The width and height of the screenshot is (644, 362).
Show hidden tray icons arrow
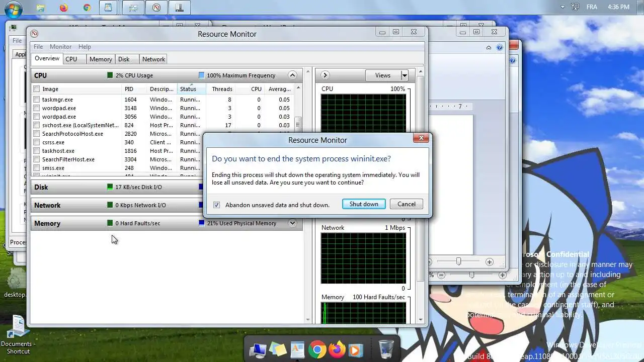562,7
